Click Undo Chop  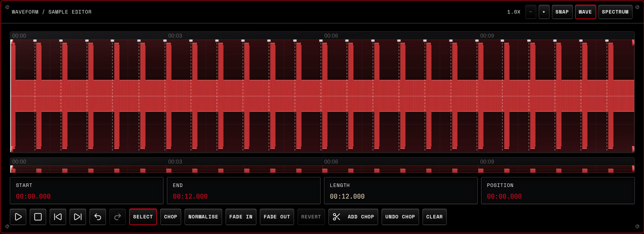pyautogui.click(x=400, y=217)
